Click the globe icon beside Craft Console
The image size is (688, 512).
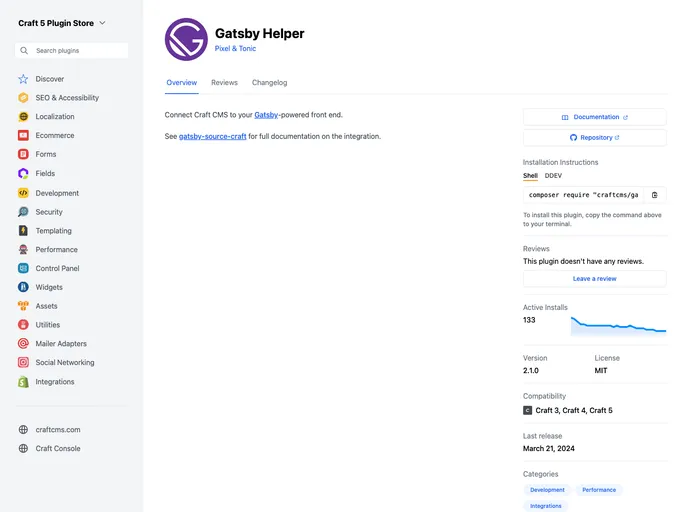(x=23, y=448)
